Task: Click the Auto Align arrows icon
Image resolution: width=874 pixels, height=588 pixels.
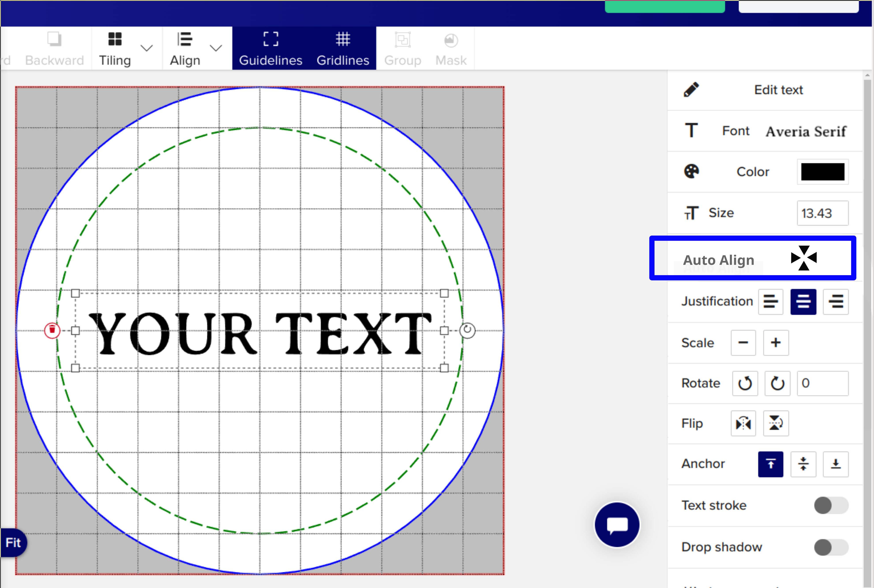Action: coord(803,258)
